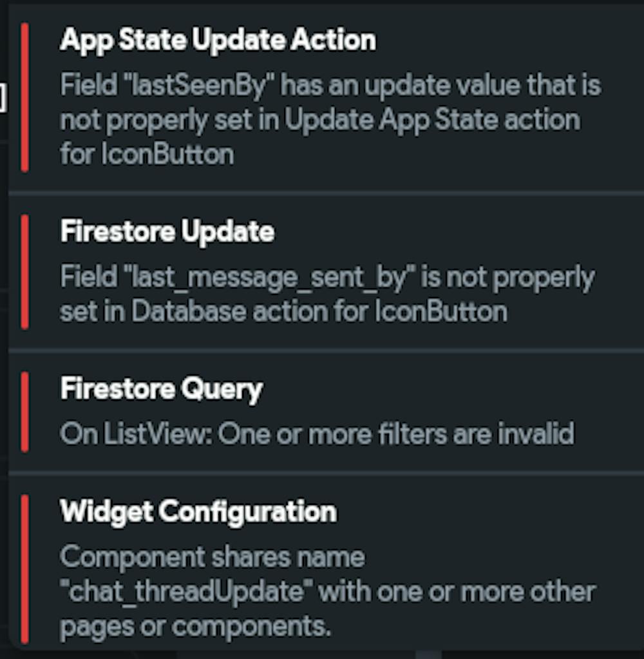
Task: Click red marker beside Firestore Query
Action: tap(24, 412)
